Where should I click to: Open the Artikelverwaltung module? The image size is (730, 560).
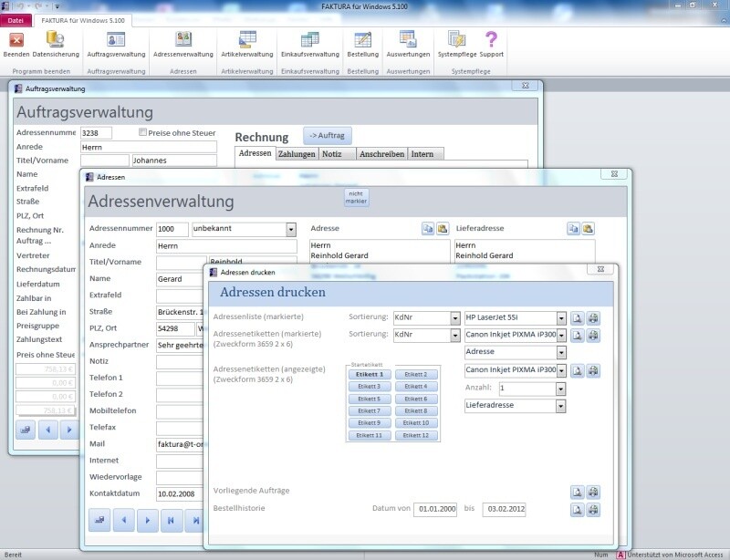[246, 40]
